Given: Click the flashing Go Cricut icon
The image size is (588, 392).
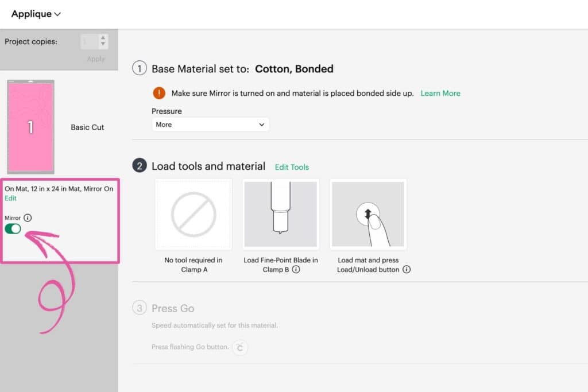Looking at the screenshot, I should (240, 347).
